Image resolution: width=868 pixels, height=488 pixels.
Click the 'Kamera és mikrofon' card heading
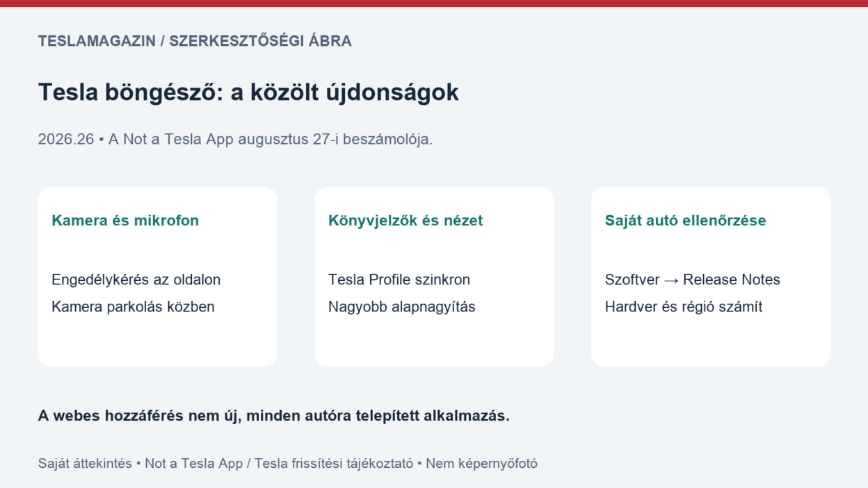(x=125, y=220)
